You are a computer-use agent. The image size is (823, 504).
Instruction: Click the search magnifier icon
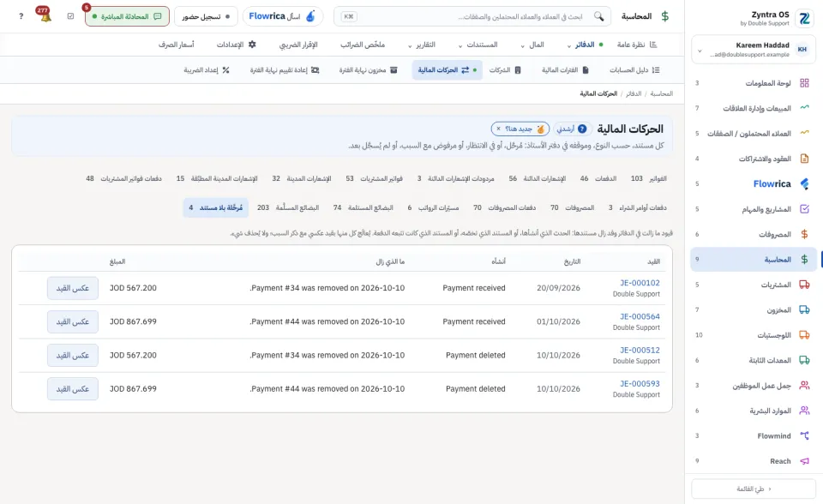point(598,16)
